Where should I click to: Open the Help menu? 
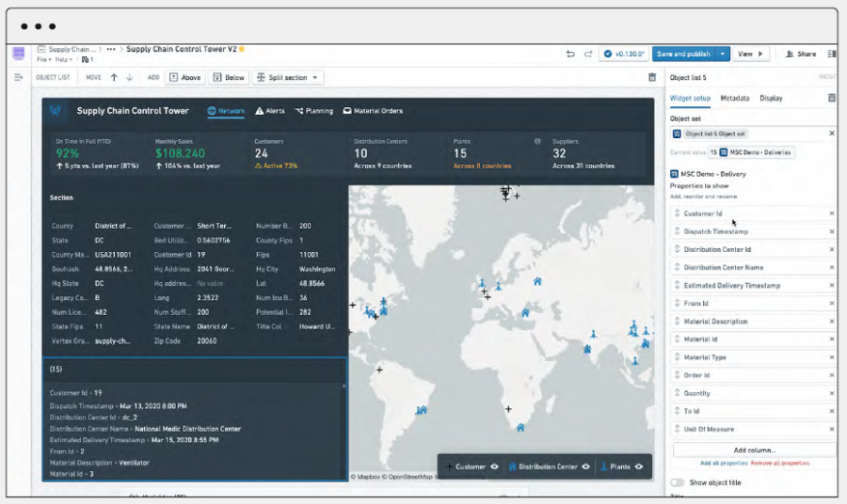63,60
